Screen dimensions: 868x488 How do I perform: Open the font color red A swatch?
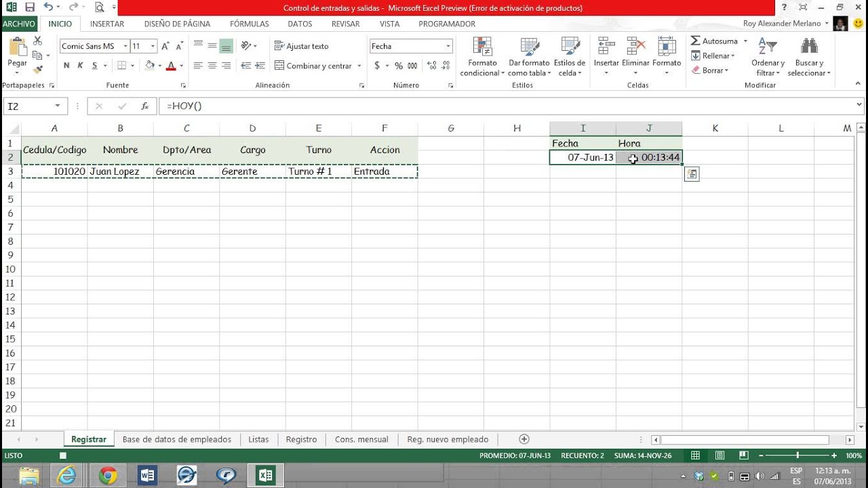click(x=171, y=66)
